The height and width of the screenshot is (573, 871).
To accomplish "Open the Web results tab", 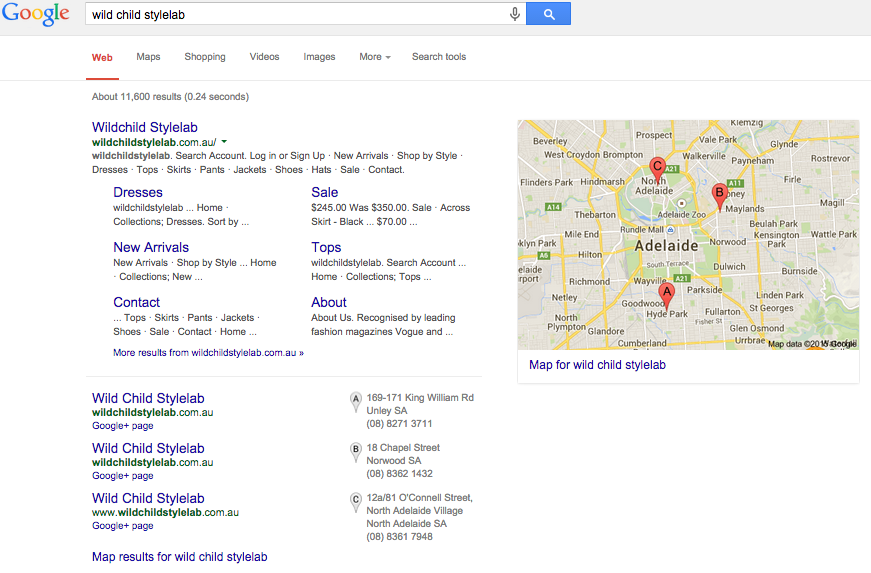I will pyautogui.click(x=102, y=57).
